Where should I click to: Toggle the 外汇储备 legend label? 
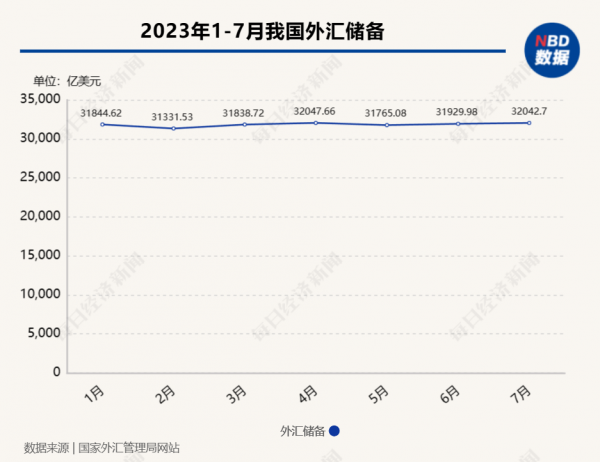[x=301, y=431]
